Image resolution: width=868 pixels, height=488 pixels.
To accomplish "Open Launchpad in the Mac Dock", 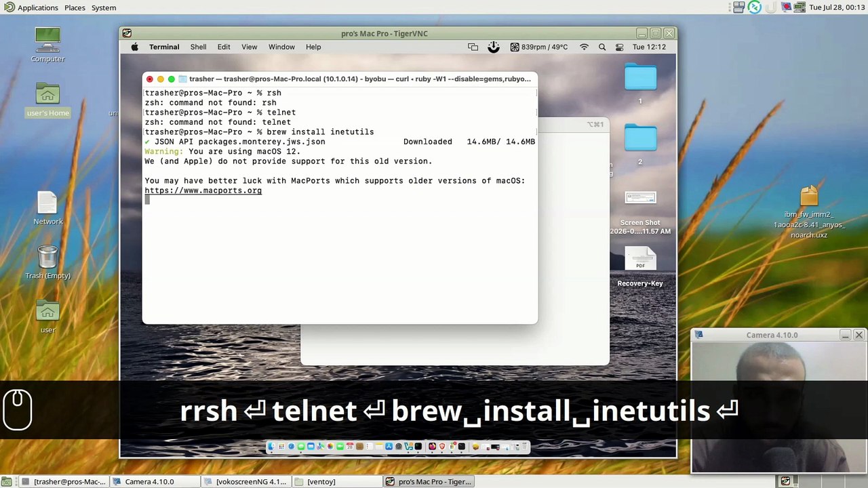I will point(281,447).
